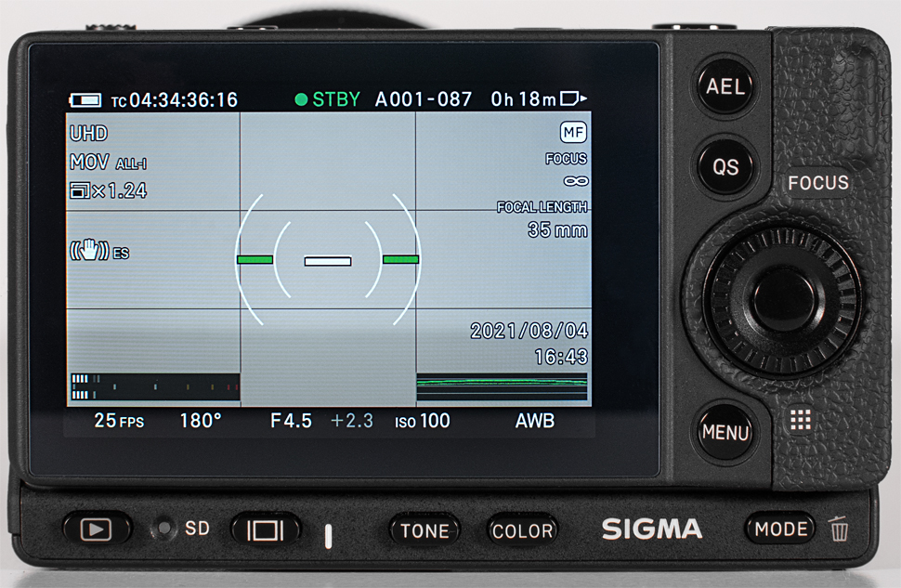Tap the F4.5 aperture value

pos(292,421)
